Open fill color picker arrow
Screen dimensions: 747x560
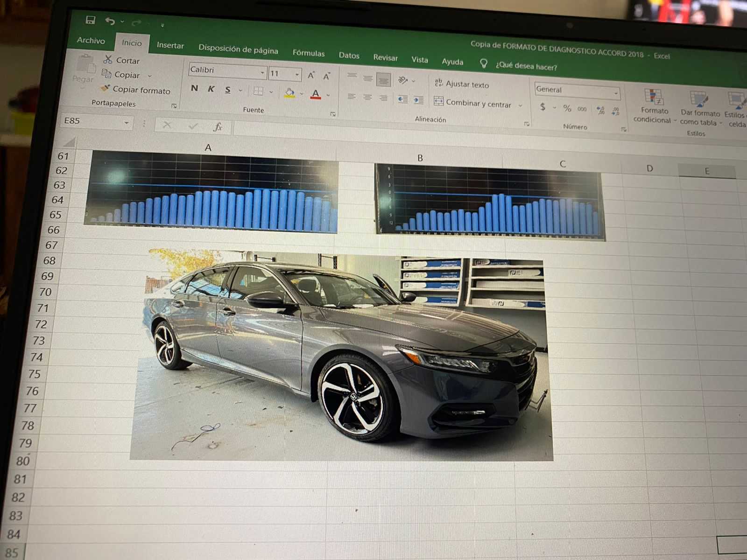point(301,94)
